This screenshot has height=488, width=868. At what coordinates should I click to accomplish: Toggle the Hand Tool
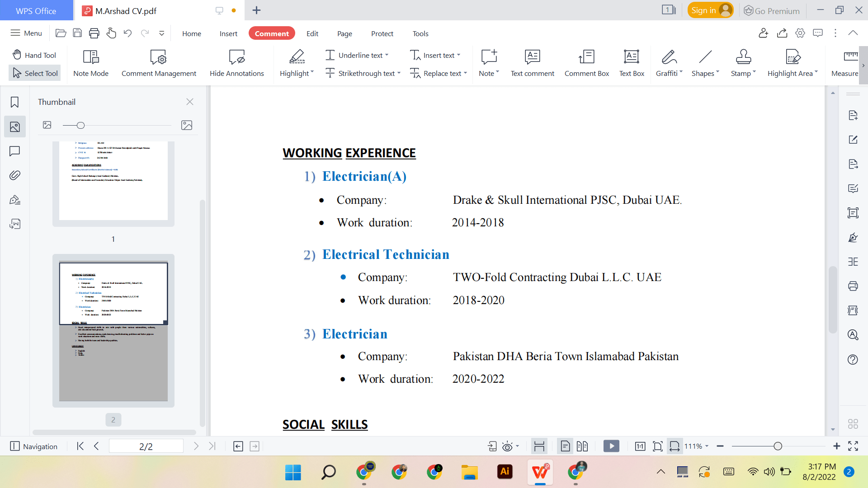pyautogui.click(x=34, y=55)
